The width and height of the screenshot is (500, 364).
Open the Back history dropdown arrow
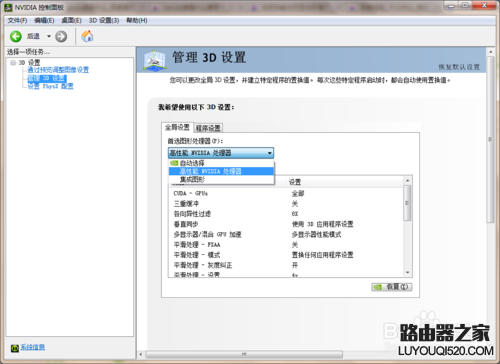click(49, 36)
